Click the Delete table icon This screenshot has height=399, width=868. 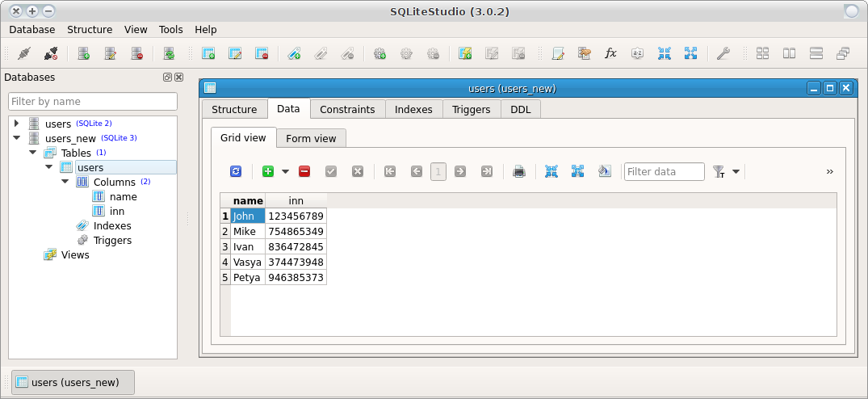pos(262,53)
